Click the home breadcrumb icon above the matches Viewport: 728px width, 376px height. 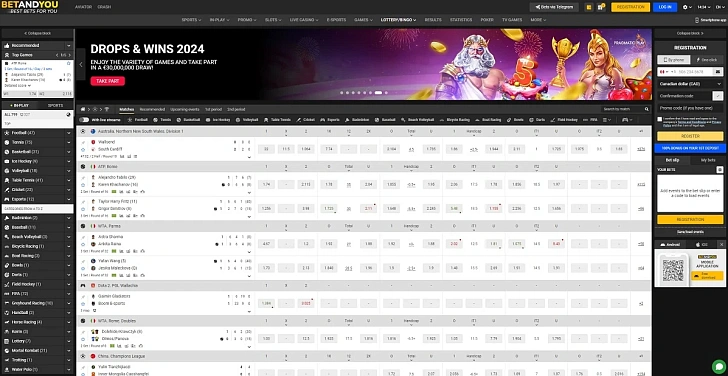(x=83, y=110)
